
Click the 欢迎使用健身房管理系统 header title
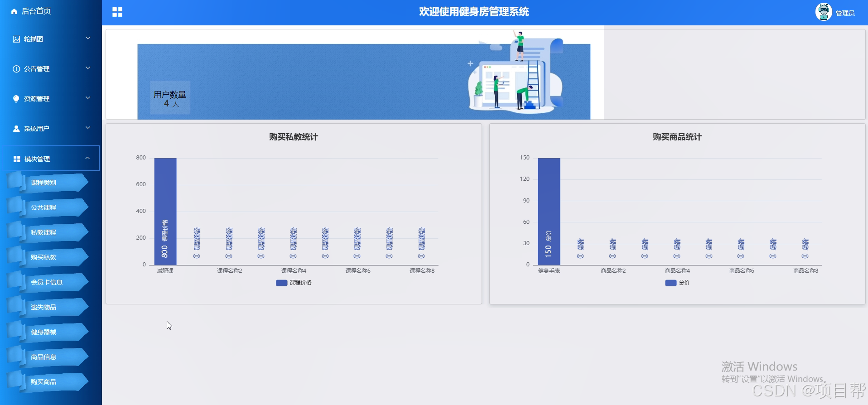[x=474, y=12]
